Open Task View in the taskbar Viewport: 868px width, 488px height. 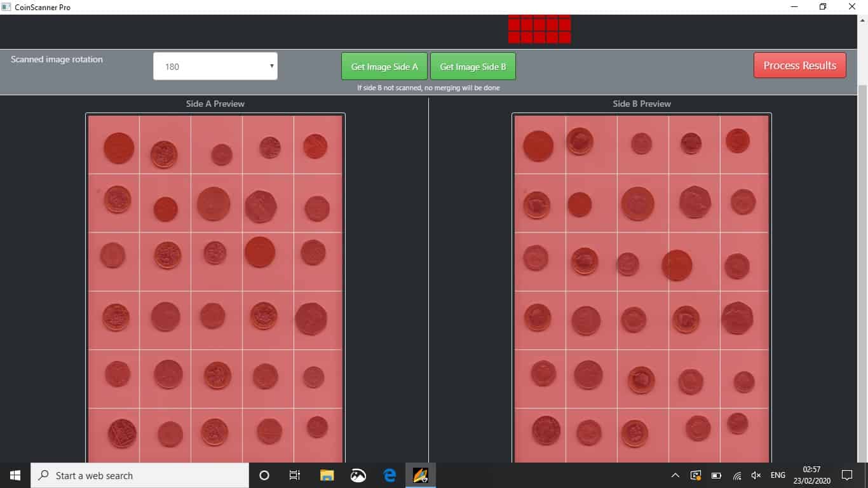295,475
